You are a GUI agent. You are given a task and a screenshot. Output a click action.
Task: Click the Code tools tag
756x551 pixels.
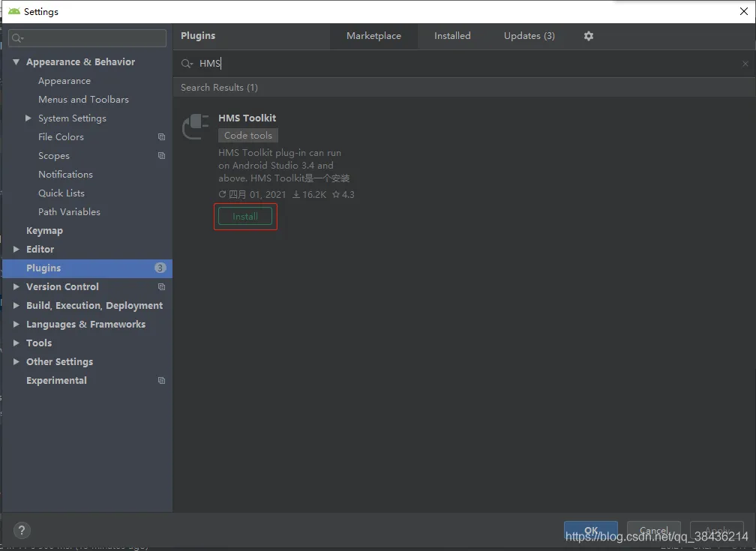[247, 136]
